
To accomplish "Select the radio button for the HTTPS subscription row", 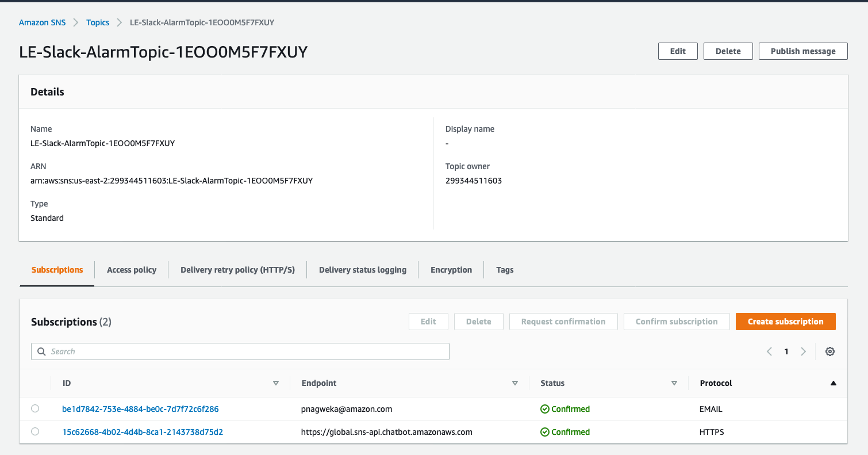I will pyautogui.click(x=35, y=431).
